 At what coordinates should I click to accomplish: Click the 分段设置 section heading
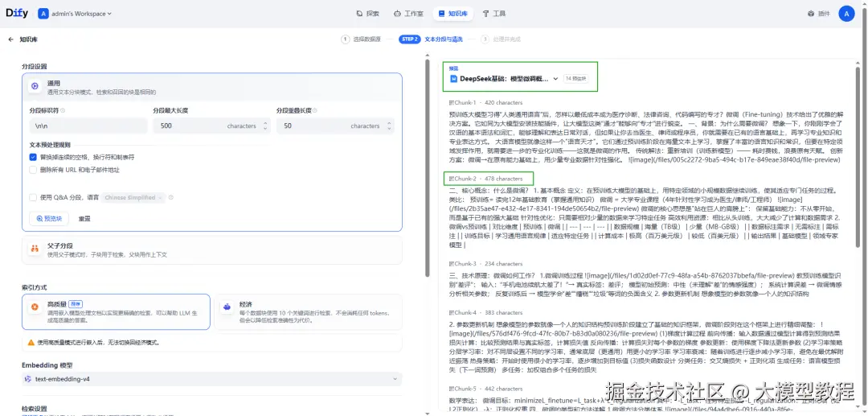coord(35,66)
